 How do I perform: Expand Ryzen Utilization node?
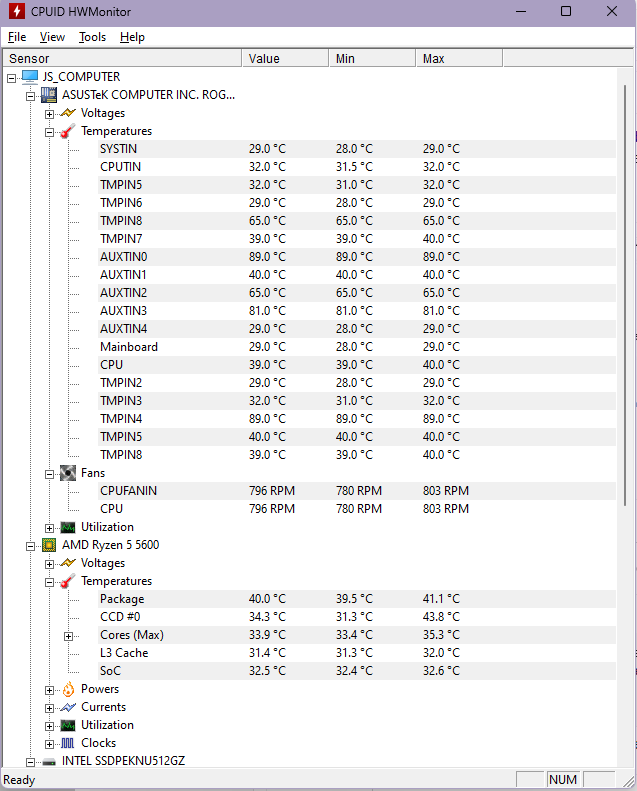(49, 726)
